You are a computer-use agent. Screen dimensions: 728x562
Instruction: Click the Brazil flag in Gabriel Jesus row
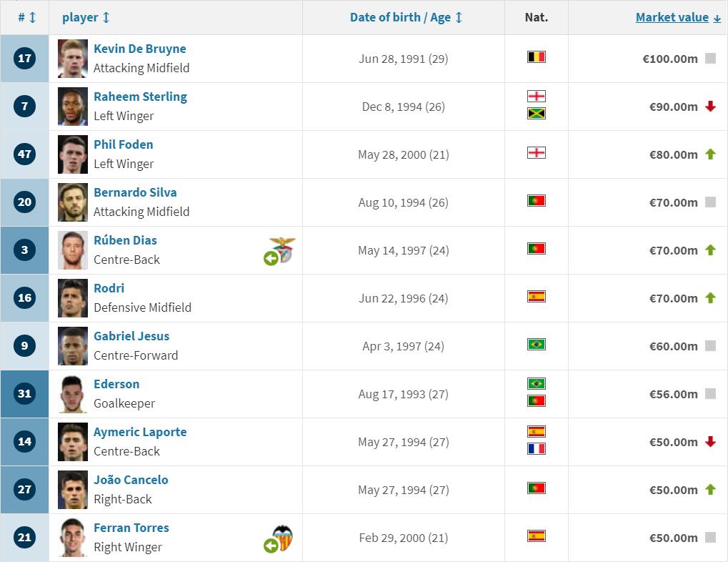click(x=537, y=345)
